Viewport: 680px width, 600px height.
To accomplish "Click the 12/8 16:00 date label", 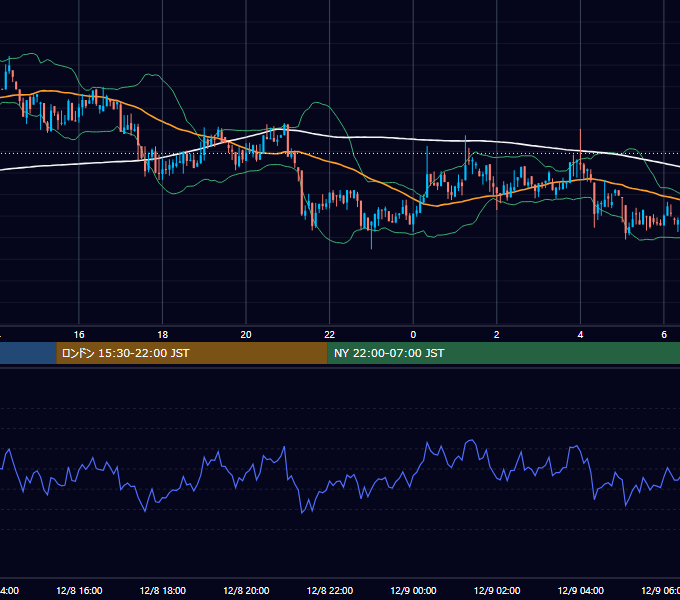I will tap(79, 590).
